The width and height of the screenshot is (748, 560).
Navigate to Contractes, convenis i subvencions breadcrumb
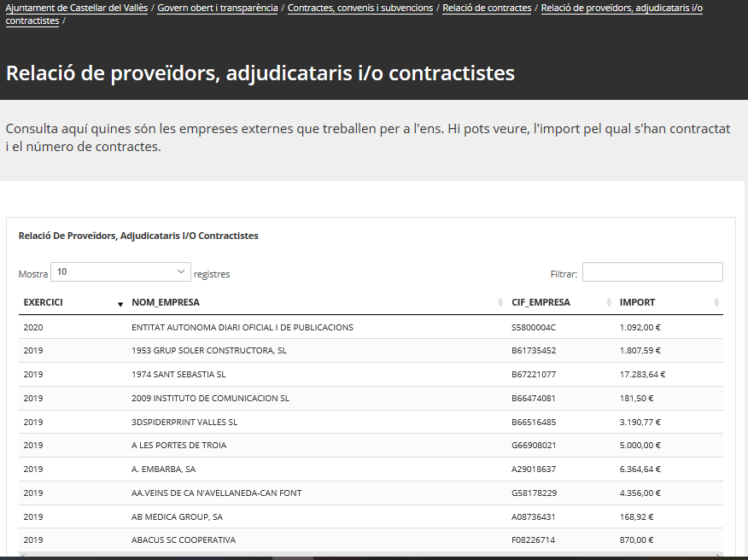360,8
